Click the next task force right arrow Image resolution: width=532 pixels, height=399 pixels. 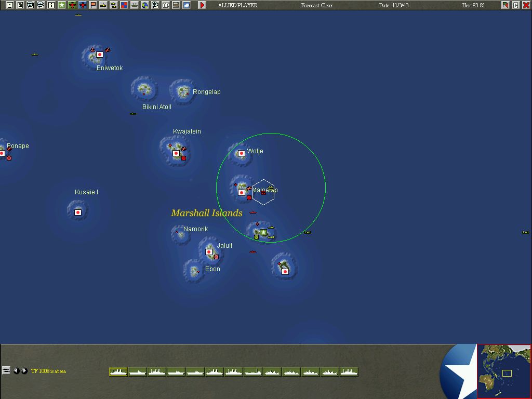coord(24,371)
